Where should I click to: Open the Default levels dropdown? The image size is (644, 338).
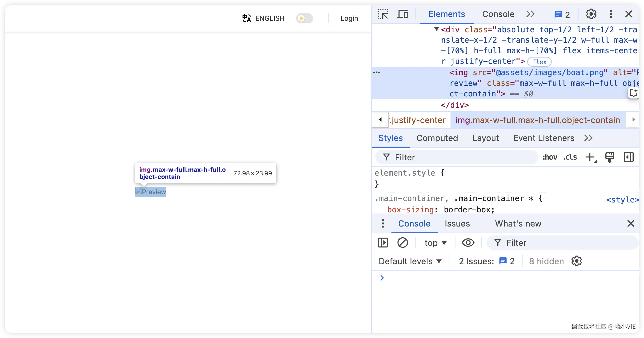[410, 261]
